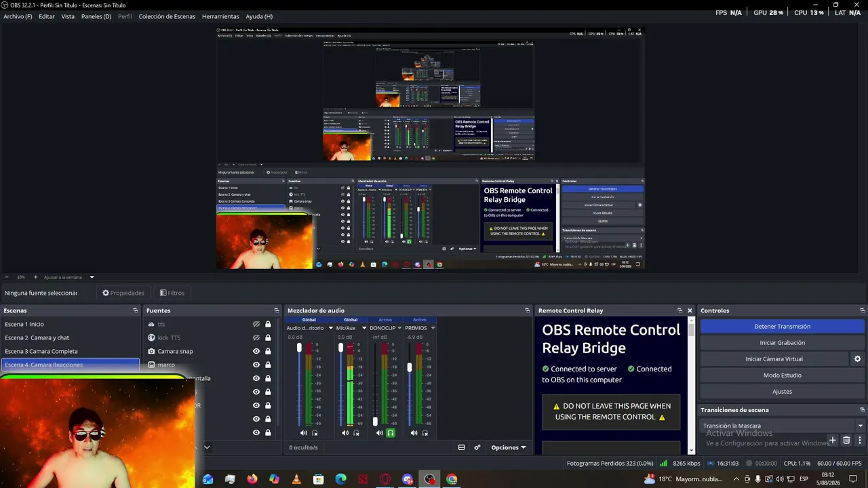
Task: Open the PREMIOS channel dropdown
Action: pos(432,328)
